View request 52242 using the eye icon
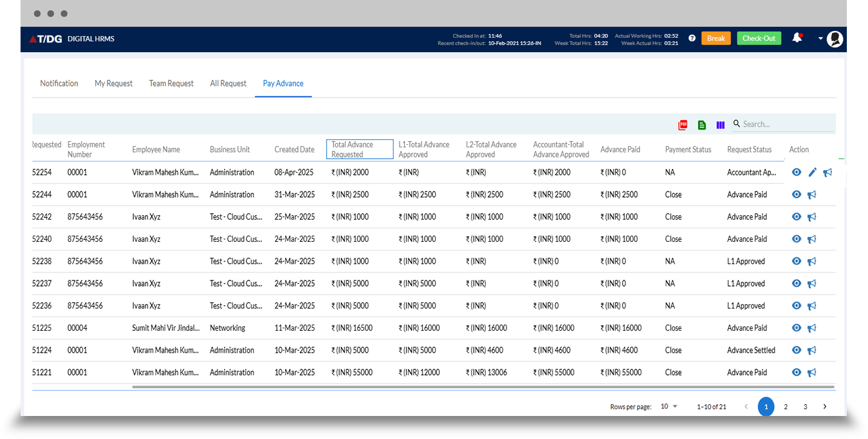This screenshot has width=868, height=439. (x=796, y=217)
